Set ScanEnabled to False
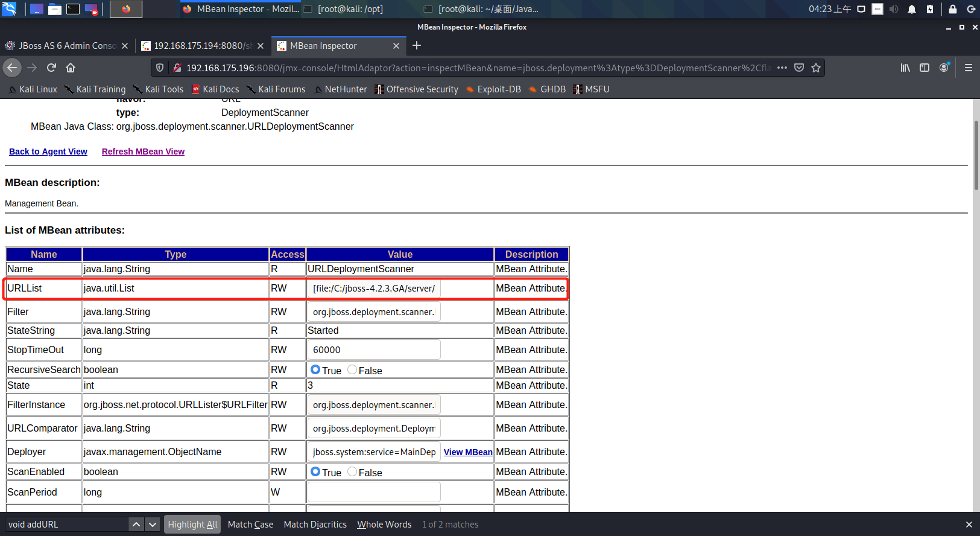980x536 pixels. pos(352,471)
